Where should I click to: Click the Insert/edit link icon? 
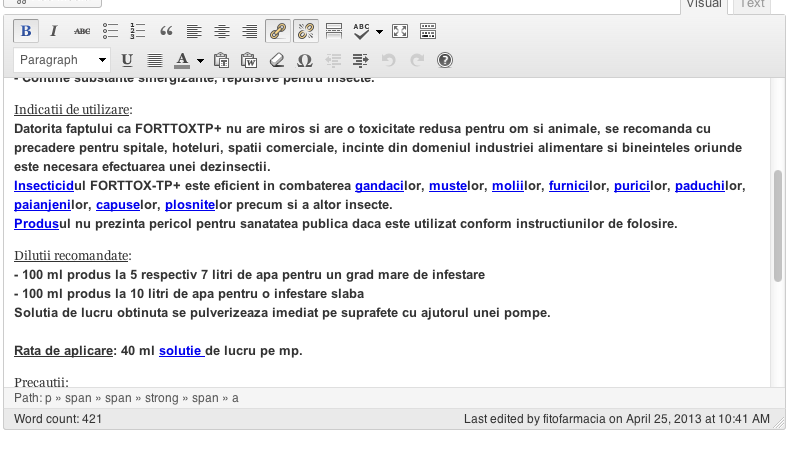click(278, 31)
